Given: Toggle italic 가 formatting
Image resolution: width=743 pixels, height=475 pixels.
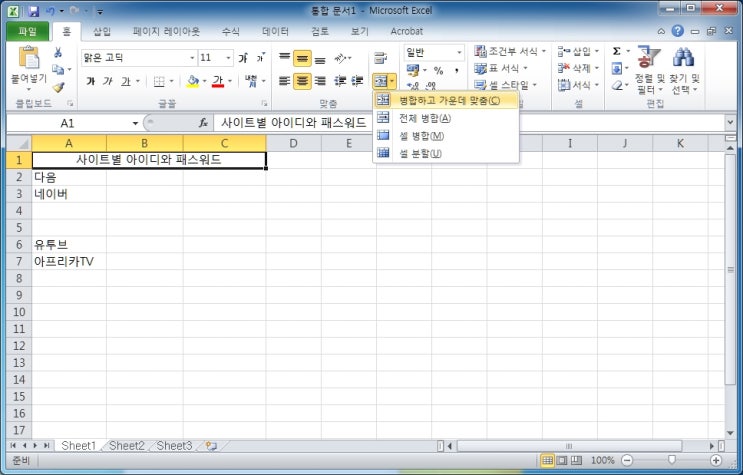Looking at the screenshot, I should pyautogui.click(x=108, y=81).
